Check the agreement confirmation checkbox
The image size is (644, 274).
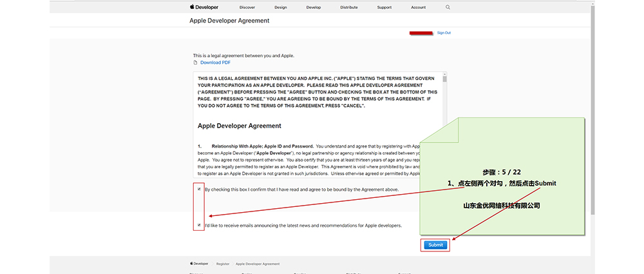[x=199, y=189]
